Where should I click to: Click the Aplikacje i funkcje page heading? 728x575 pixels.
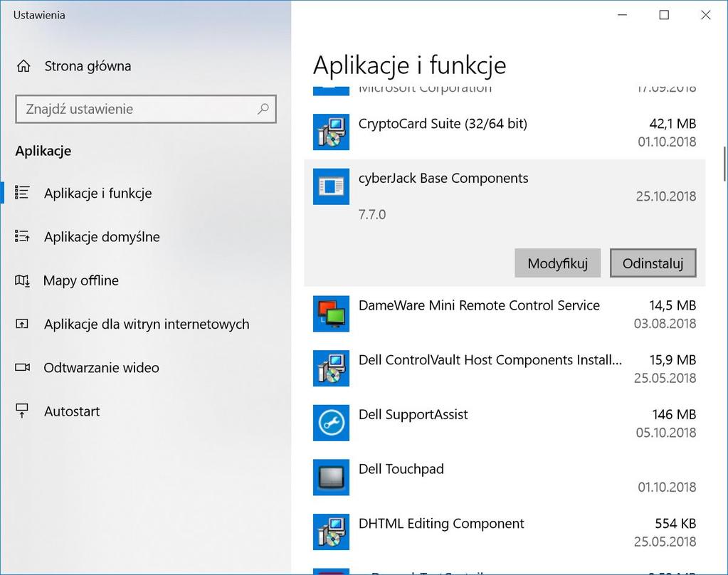point(409,65)
